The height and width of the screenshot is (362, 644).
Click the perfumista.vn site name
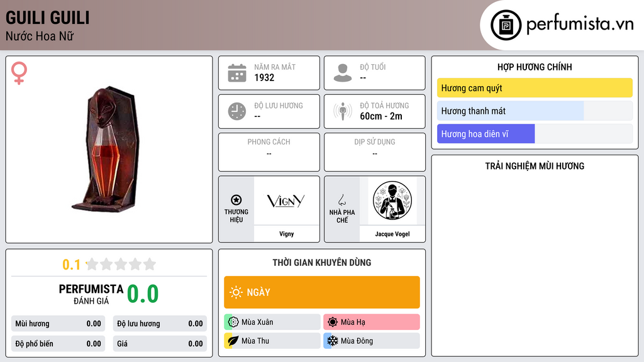(580, 25)
